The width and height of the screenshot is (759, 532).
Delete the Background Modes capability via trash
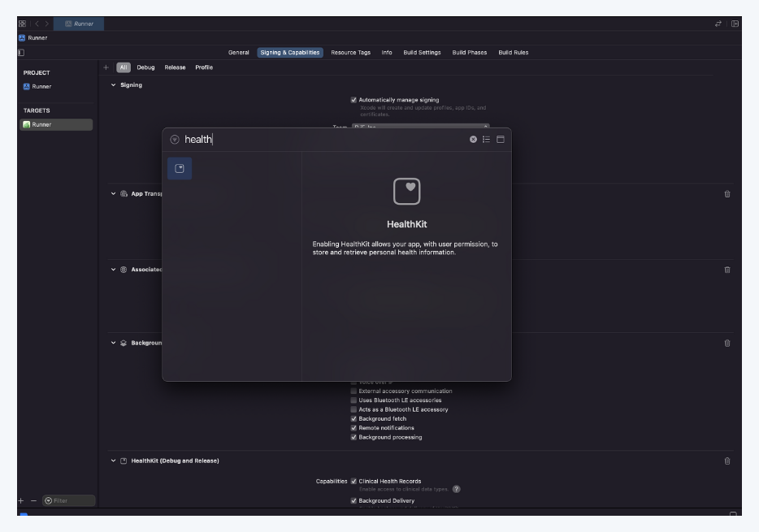point(727,344)
